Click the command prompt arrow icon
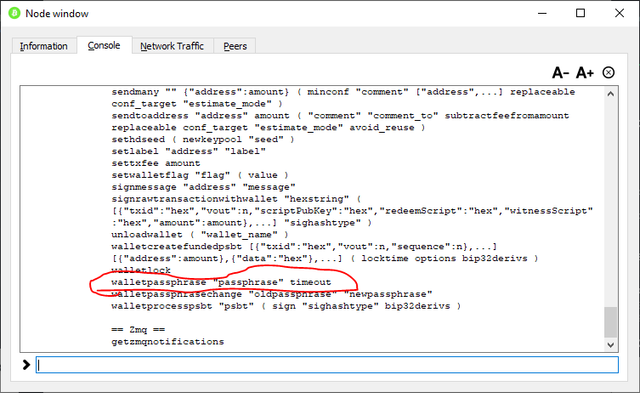 pos(26,364)
